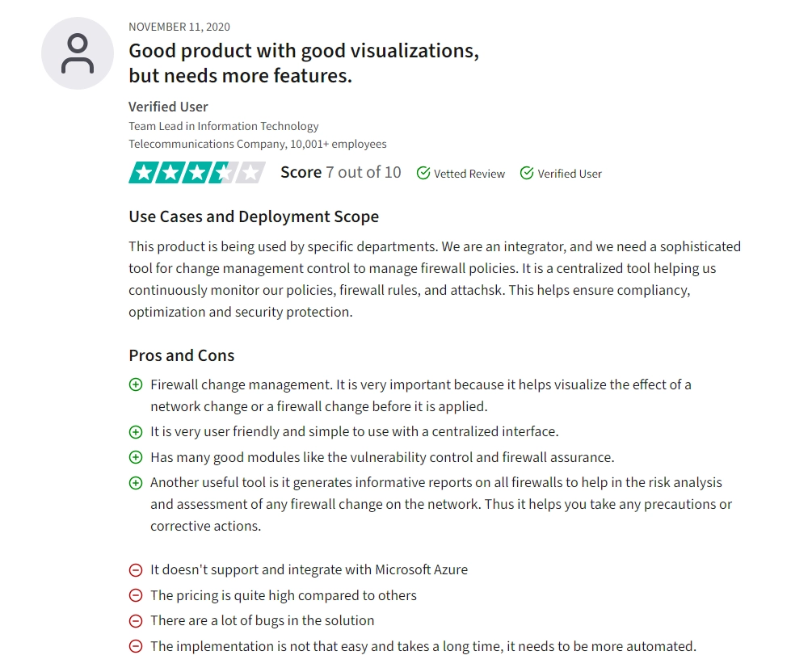Click the plus icon beside user friendly pro

click(136, 432)
